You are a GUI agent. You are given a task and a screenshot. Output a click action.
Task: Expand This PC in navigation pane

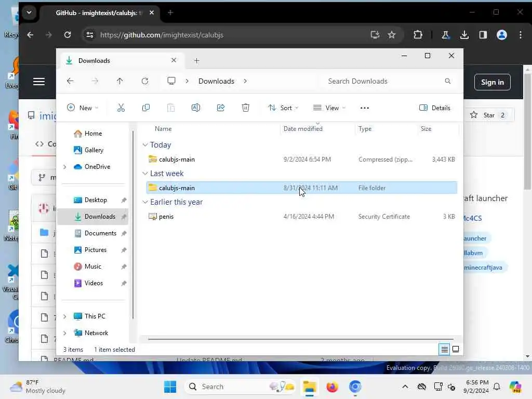tap(64, 316)
